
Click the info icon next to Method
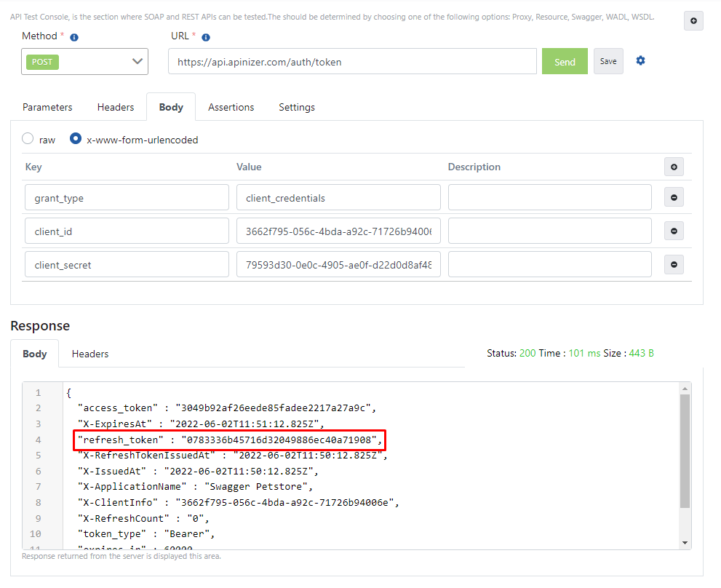coord(74,37)
